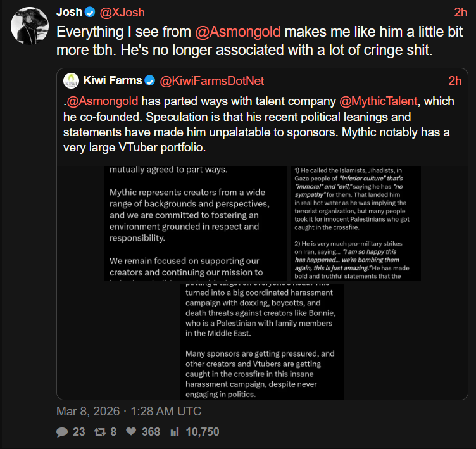Click the reply speech bubble icon
This screenshot has width=476, height=449.
[62, 432]
